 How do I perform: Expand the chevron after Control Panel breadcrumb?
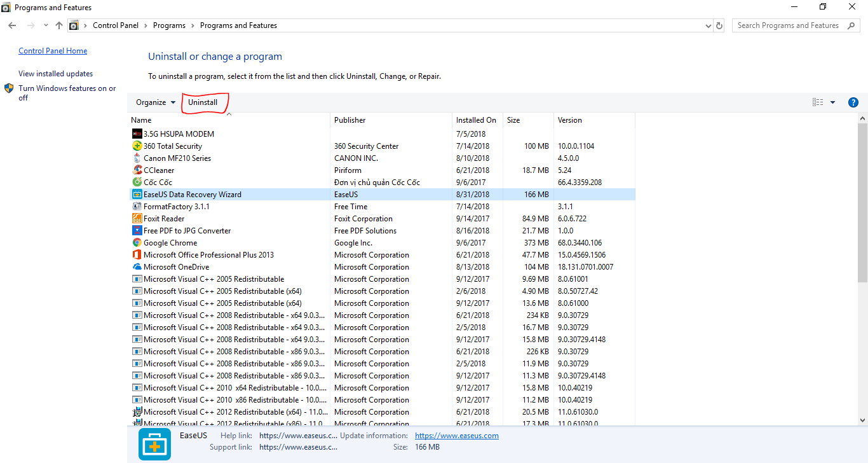[x=145, y=25]
